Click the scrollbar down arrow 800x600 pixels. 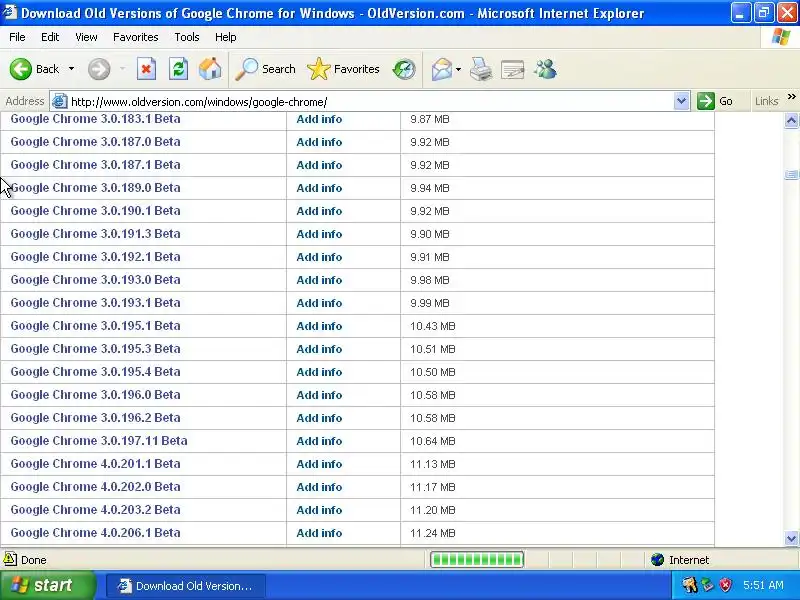pos(791,538)
